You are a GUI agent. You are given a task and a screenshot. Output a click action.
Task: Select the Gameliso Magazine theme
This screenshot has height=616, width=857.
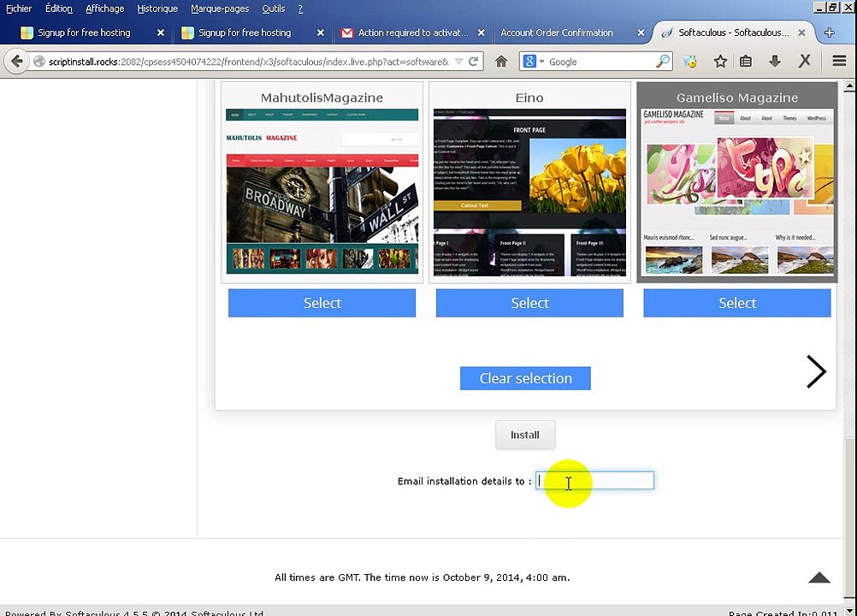coord(737,303)
